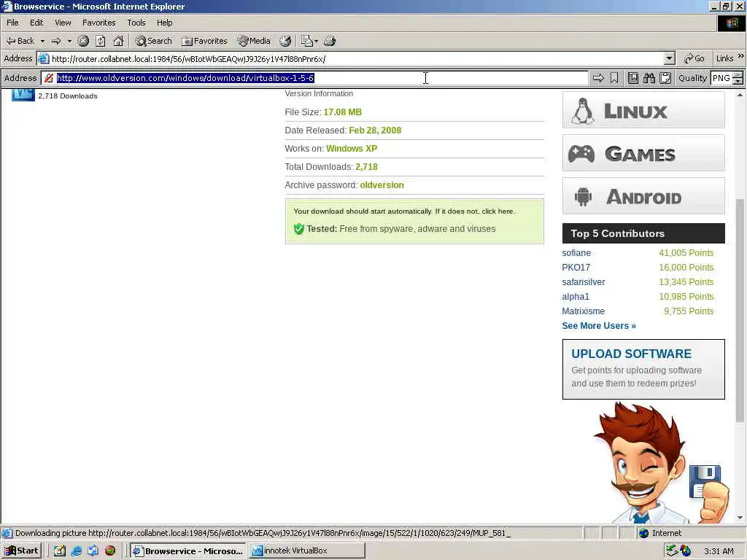Go to Home page icon
Viewport: 747px width, 560px height.
pos(118,41)
